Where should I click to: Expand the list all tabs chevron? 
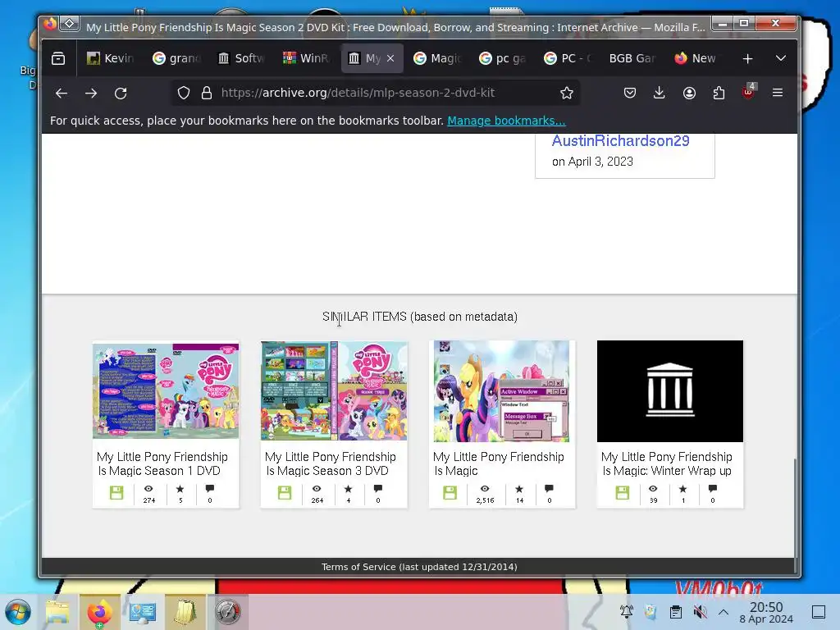[781, 58]
